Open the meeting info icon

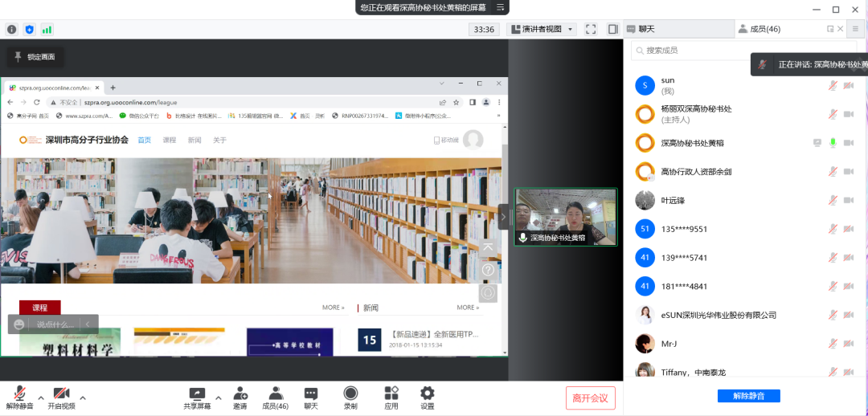point(11,30)
